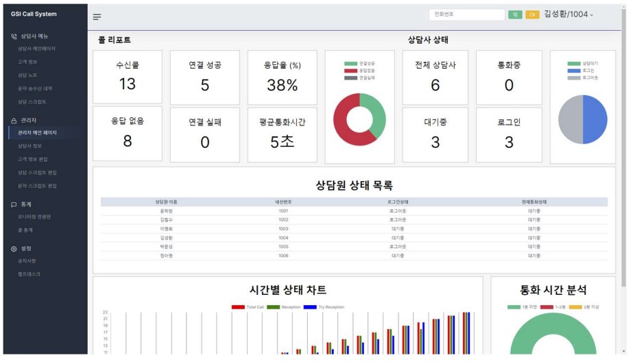Screen dimensions: 635x364
Task: Click the 응답 없음 8 card
Action: (127, 134)
